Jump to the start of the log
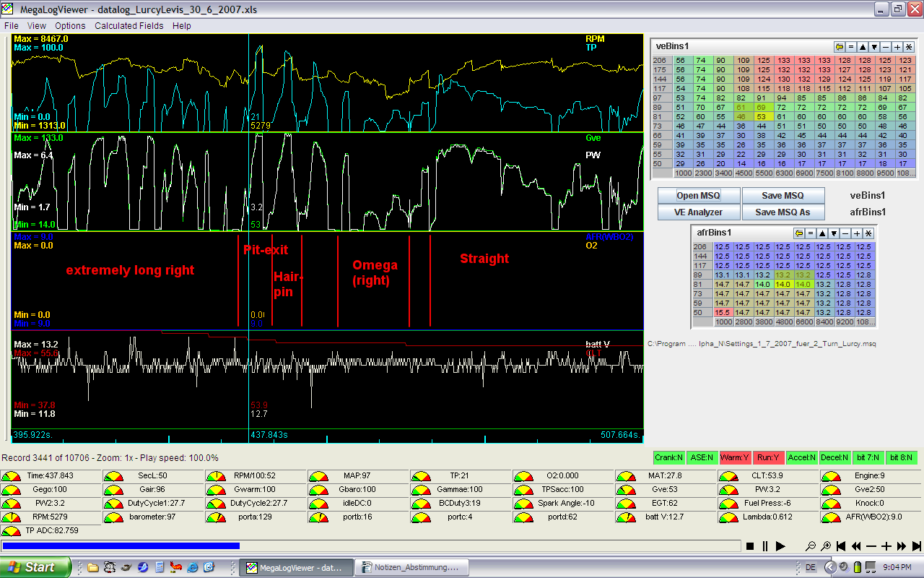924x578 pixels. (x=842, y=546)
